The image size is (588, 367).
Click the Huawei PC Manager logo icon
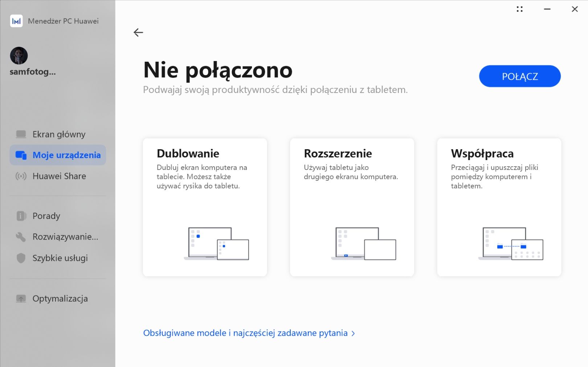click(16, 21)
